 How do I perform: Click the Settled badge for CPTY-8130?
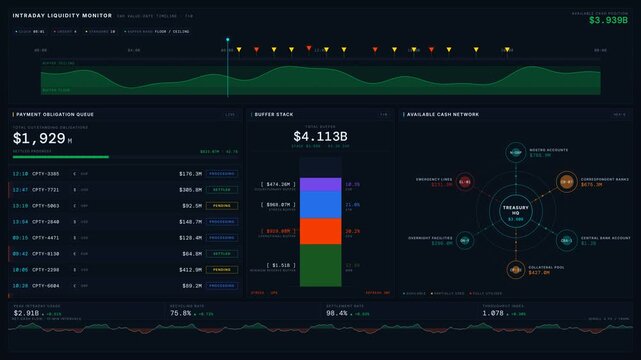[x=222, y=254]
